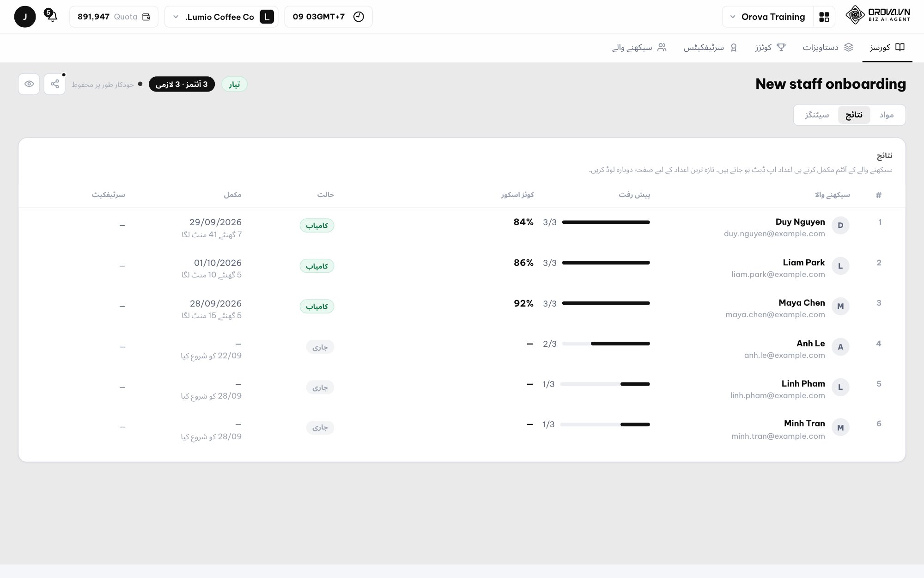Click the clock icon by GMT+7
The height and width of the screenshot is (578, 924).
[x=359, y=17]
